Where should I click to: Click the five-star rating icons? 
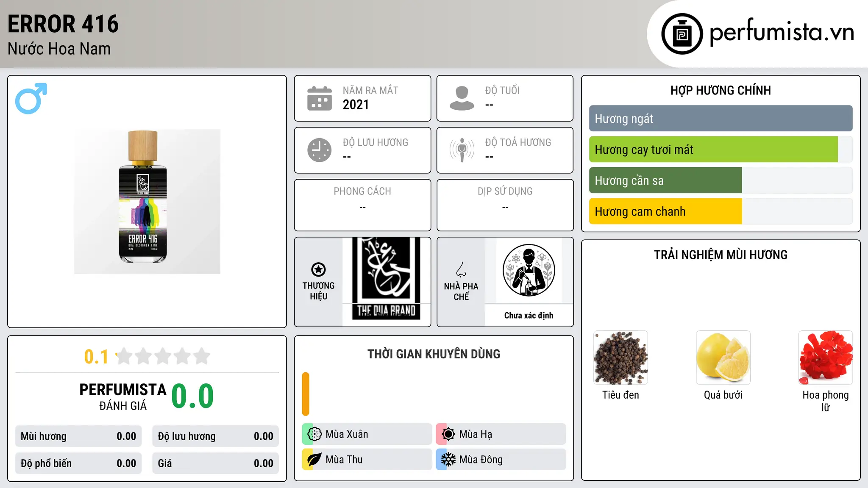(163, 356)
